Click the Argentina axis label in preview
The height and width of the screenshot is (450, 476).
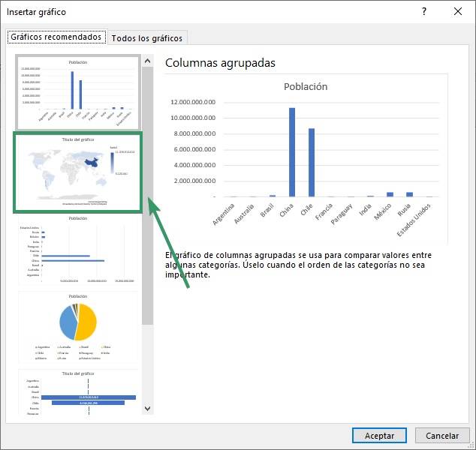(224, 214)
